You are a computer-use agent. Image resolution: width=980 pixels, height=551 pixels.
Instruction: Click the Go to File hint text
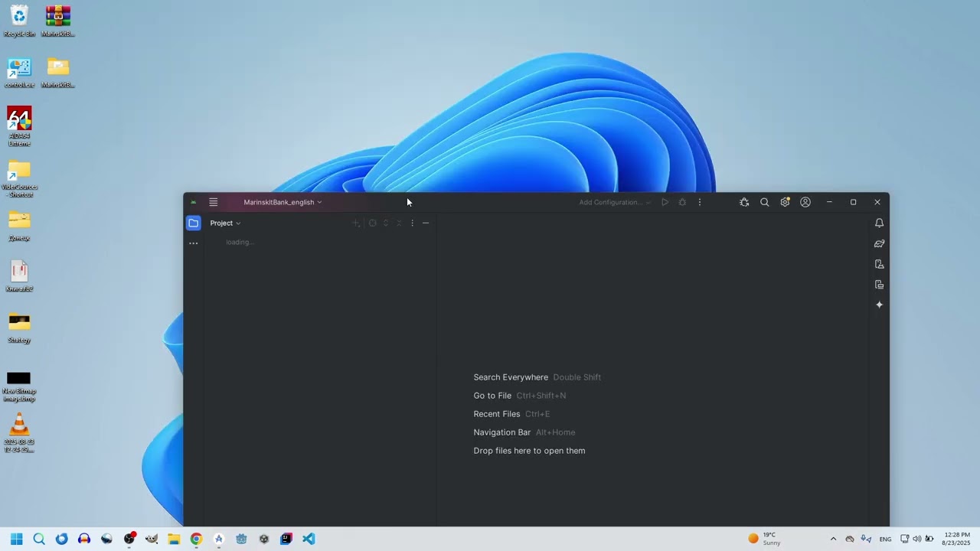tap(492, 396)
